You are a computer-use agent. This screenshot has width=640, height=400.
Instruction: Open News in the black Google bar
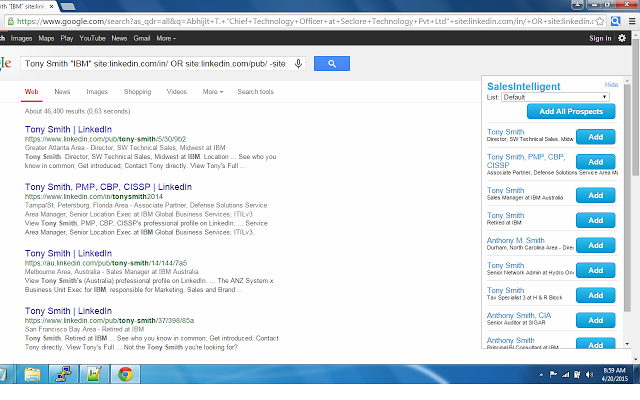[x=119, y=38]
